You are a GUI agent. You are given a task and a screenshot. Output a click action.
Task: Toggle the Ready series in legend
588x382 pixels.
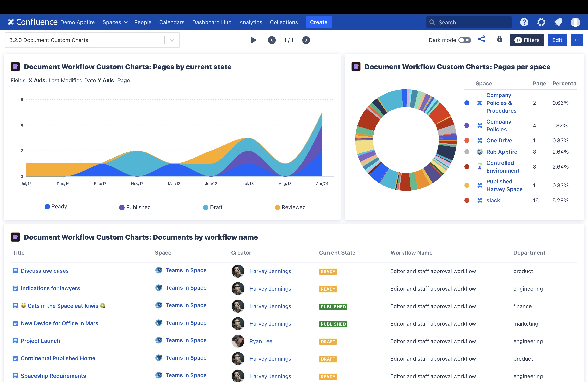click(x=56, y=207)
